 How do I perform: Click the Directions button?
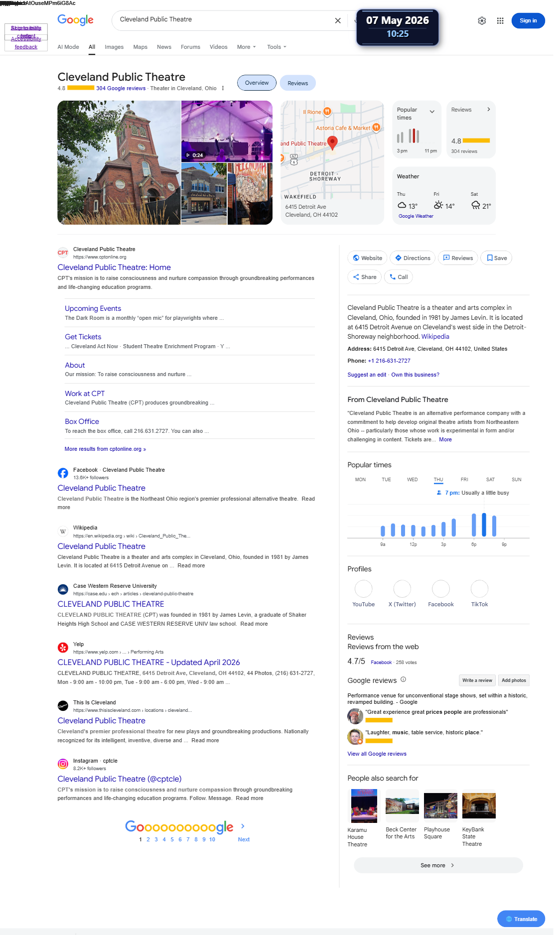point(413,258)
